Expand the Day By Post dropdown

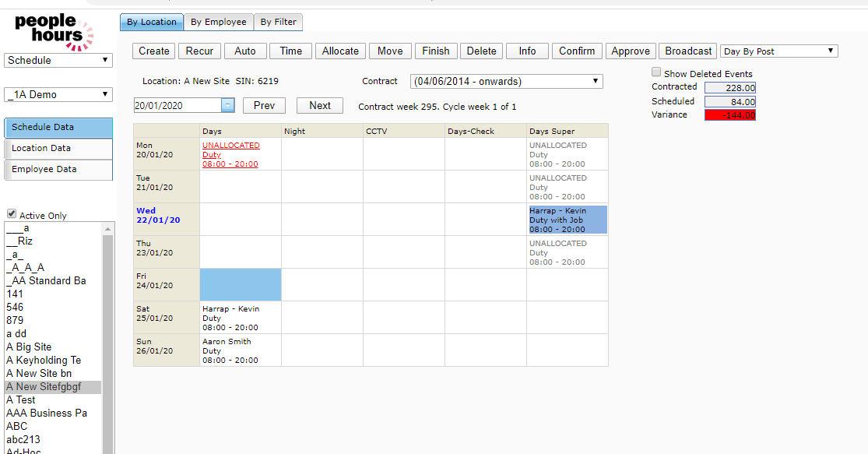[778, 51]
